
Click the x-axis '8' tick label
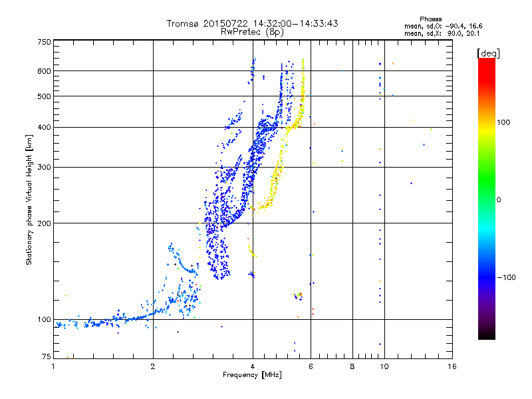tap(352, 366)
